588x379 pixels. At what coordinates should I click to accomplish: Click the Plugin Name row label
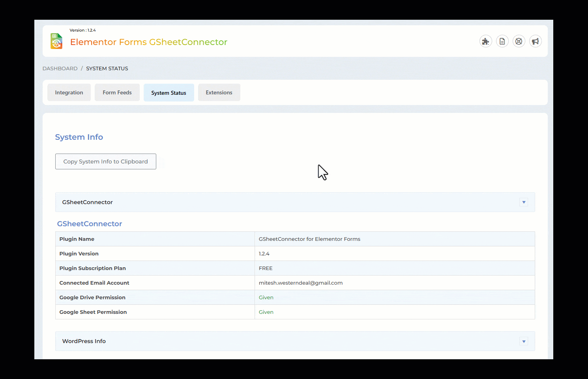(77, 239)
